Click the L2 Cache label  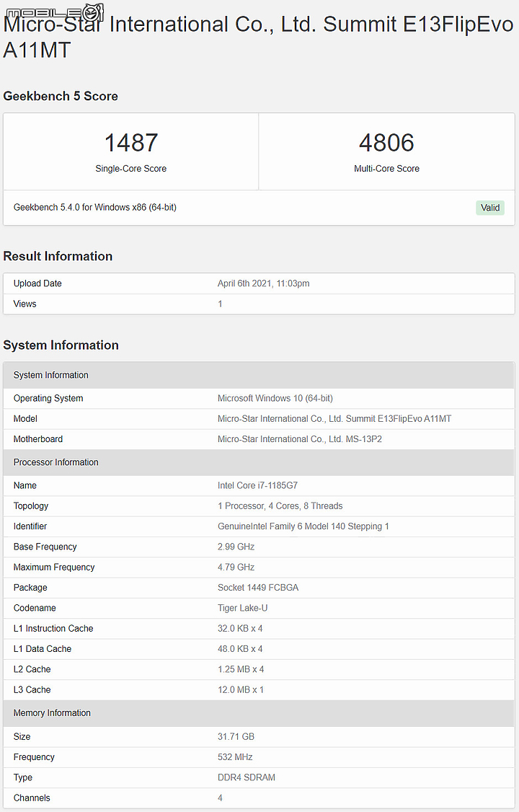click(x=32, y=669)
